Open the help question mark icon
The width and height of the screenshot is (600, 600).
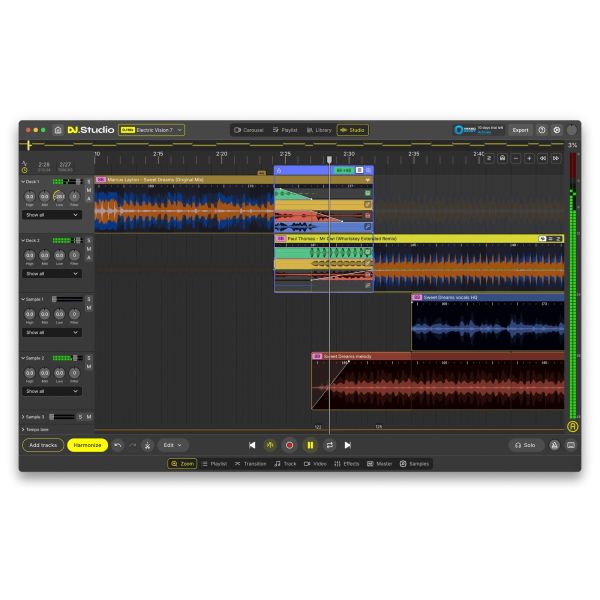pyautogui.click(x=542, y=130)
